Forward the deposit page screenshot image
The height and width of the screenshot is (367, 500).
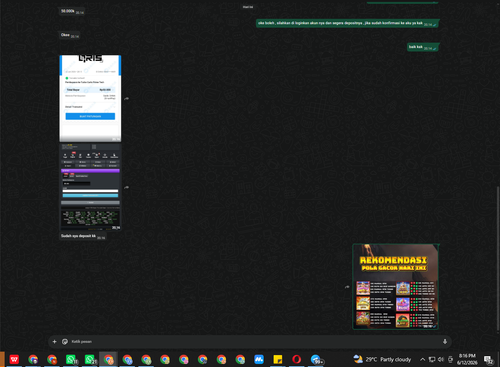tap(126, 187)
